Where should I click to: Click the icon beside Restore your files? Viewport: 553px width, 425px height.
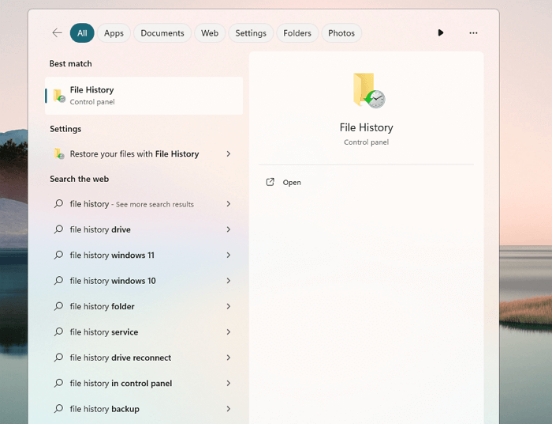[x=59, y=154]
